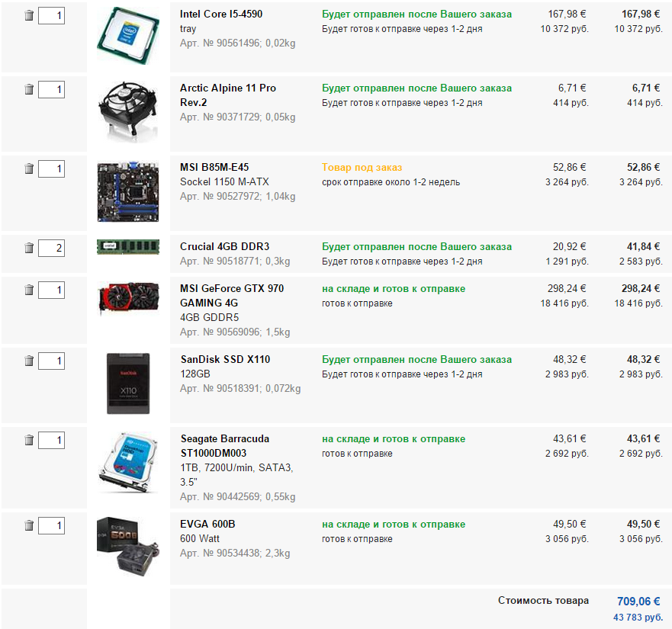Click 298,24 € unit price of GTX 970
672x629 pixels.
click(567, 288)
